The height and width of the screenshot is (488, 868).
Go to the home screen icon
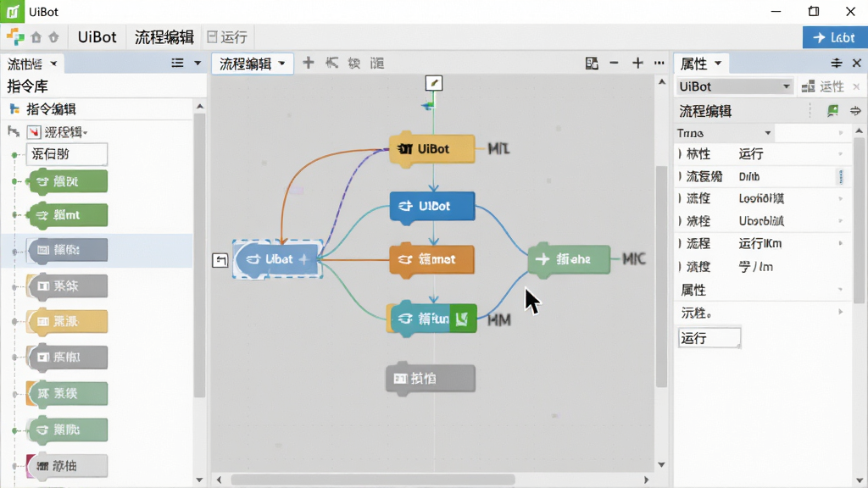36,37
